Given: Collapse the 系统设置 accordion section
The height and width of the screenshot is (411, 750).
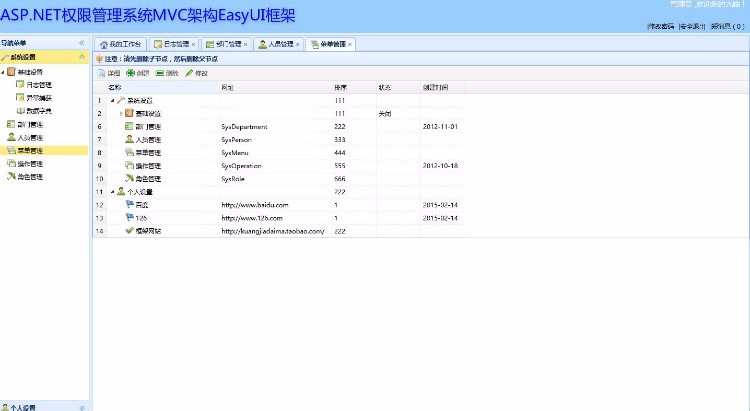Looking at the screenshot, I should (82, 57).
